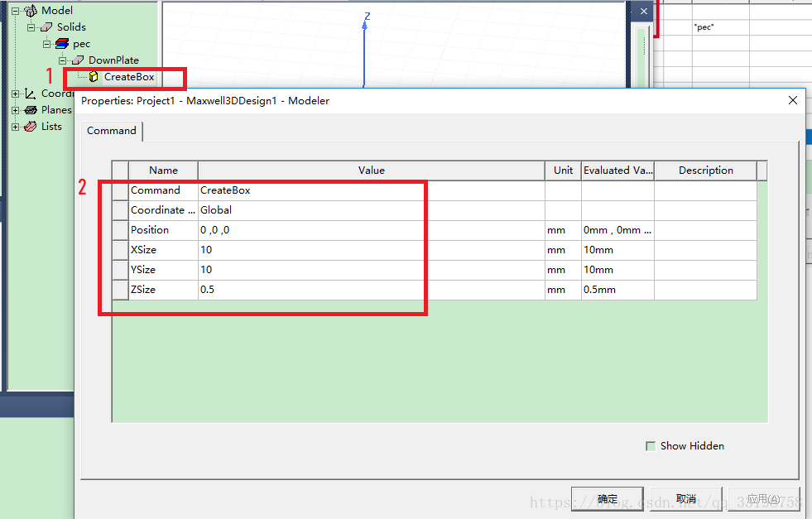
Task: Click the Planes icon in tree
Action: coord(31,110)
